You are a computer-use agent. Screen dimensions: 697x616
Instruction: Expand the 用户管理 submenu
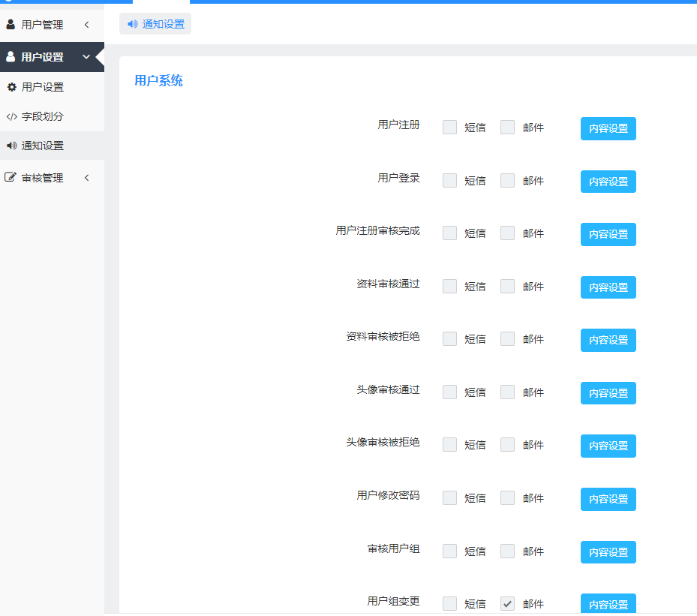coord(86,24)
